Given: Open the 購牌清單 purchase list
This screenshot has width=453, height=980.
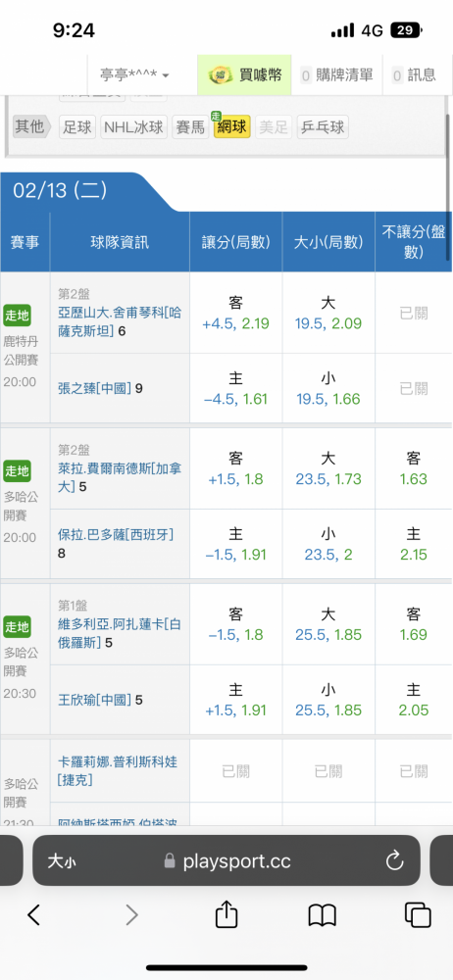Looking at the screenshot, I should coord(337,75).
